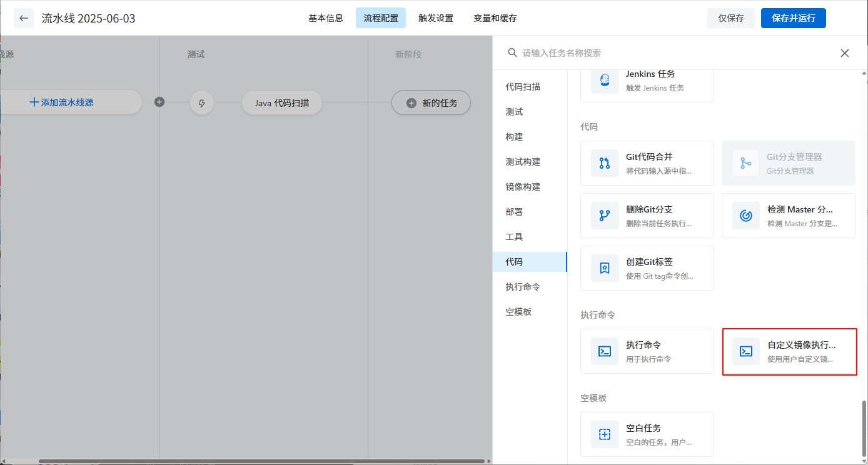Go back using the left arrow button
The width and height of the screenshot is (868, 465).
24,18
